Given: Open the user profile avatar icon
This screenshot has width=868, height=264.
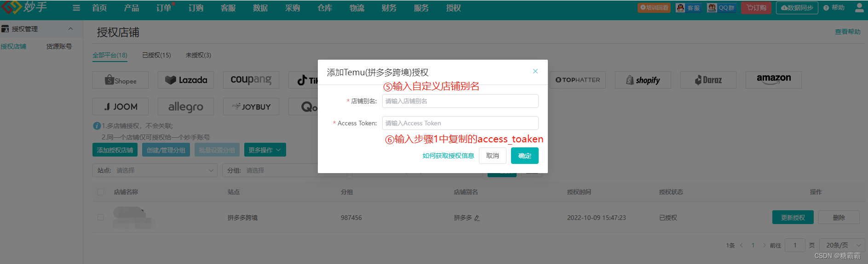Looking at the screenshot, I should click(x=859, y=8).
